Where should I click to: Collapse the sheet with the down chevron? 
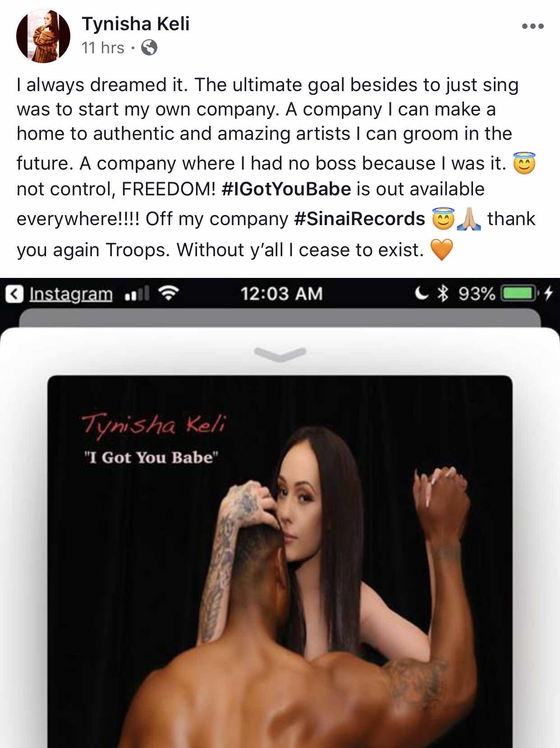pos(280,354)
